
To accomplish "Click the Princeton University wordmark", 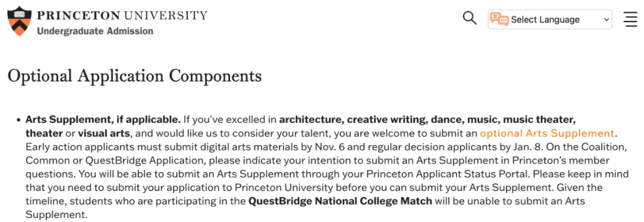I will (122, 16).
